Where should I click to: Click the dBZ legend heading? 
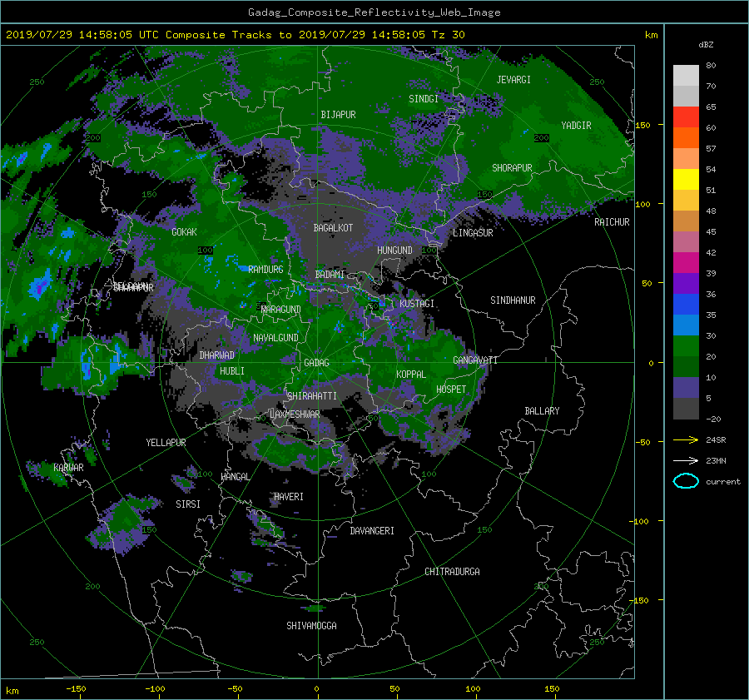(x=706, y=45)
